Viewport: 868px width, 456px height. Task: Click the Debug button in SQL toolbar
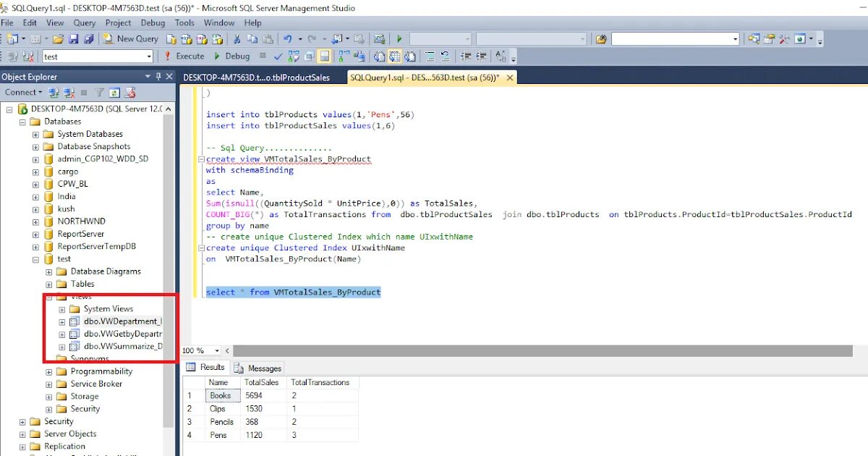coord(231,56)
